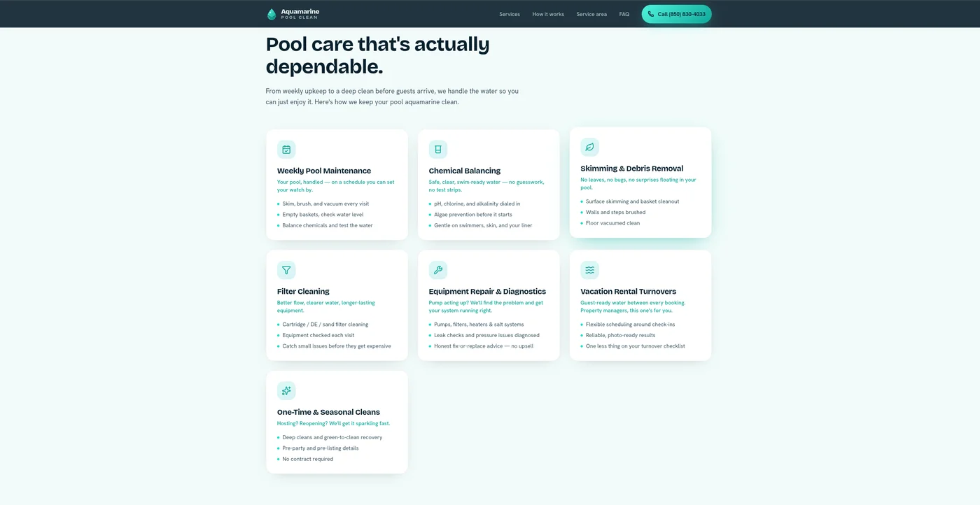The width and height of the screenshot is (980, 505).
Task: Click 'Balance chemicals and test the water'
Action: click(x=328, y=225)
